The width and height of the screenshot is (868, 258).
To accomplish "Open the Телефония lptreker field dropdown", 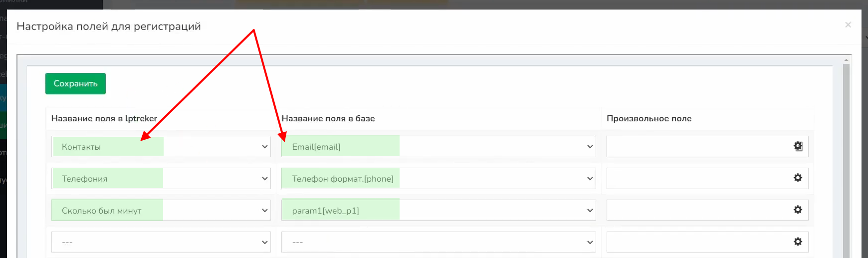I will coord(161,179).
